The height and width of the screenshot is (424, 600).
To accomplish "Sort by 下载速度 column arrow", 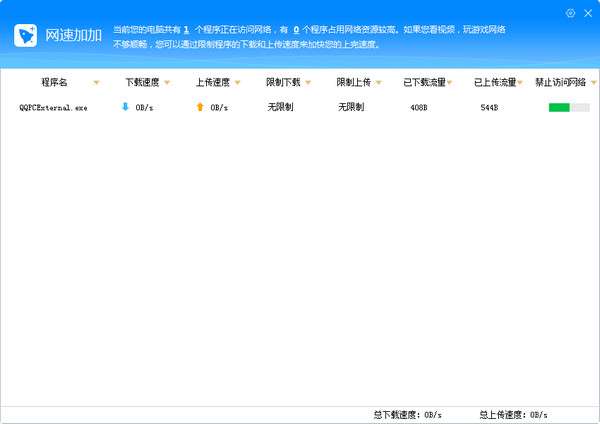I will click(167, 83).
